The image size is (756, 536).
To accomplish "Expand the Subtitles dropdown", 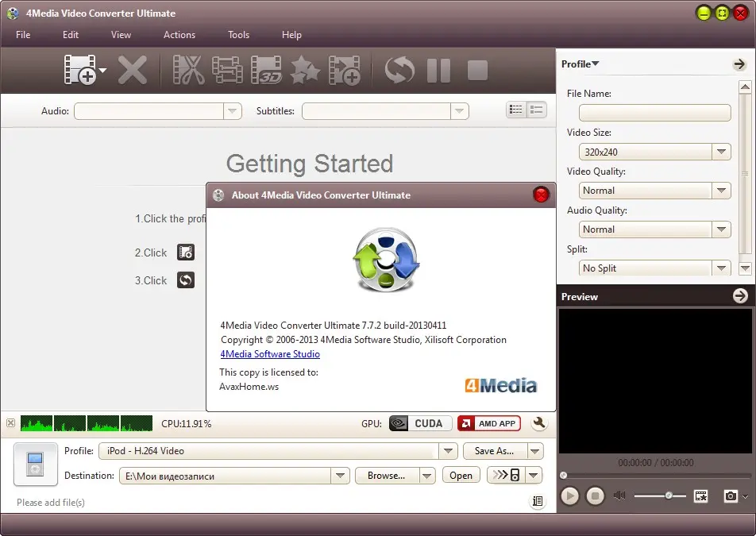I will click(x=460, y=111).
